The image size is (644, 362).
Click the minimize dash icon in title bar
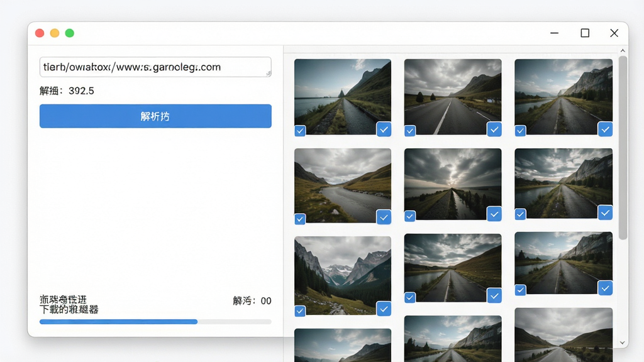(x=555, y=33)
